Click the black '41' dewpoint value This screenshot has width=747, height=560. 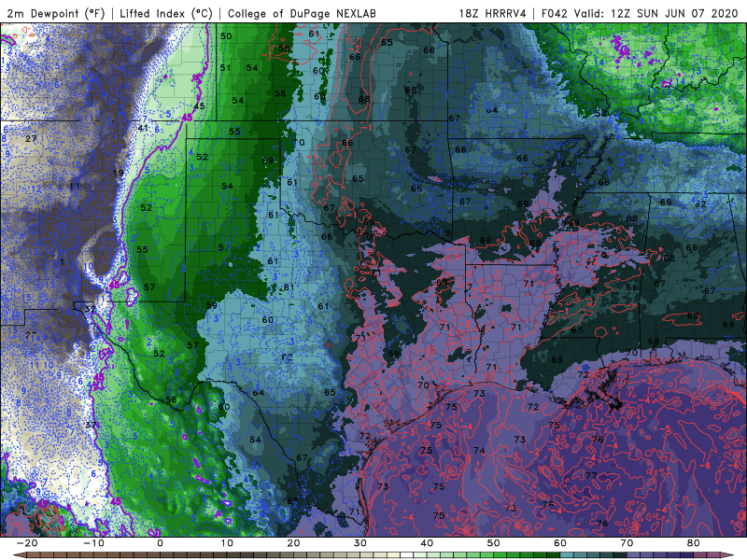point(143,128)
